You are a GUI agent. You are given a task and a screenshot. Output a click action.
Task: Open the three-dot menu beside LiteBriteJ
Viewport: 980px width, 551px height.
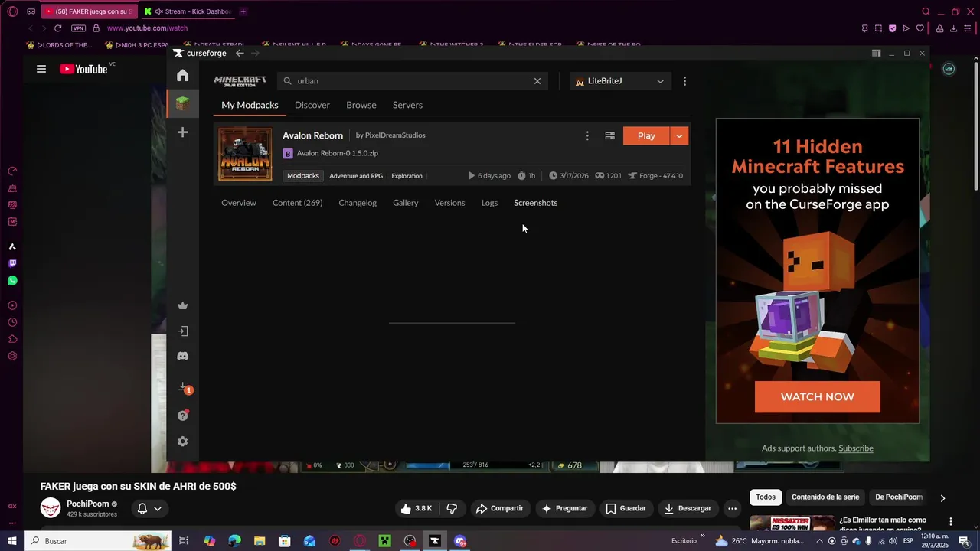coord(684,80)
